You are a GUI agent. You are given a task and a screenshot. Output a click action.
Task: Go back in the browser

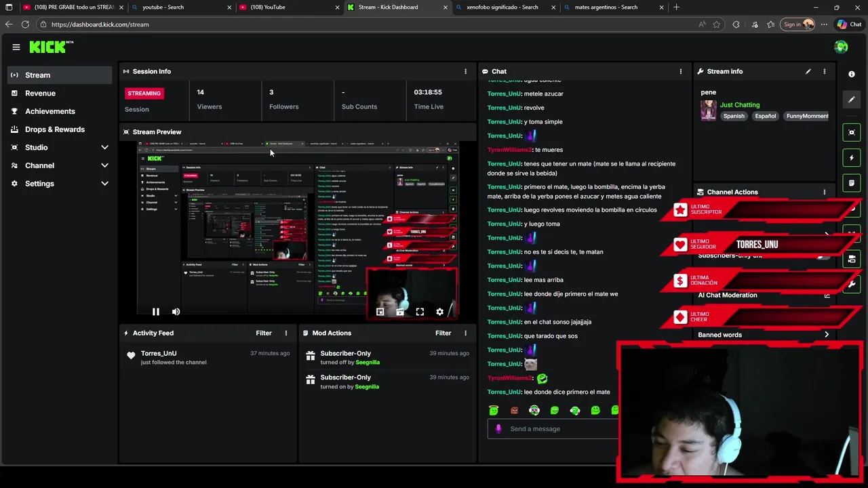8,24
